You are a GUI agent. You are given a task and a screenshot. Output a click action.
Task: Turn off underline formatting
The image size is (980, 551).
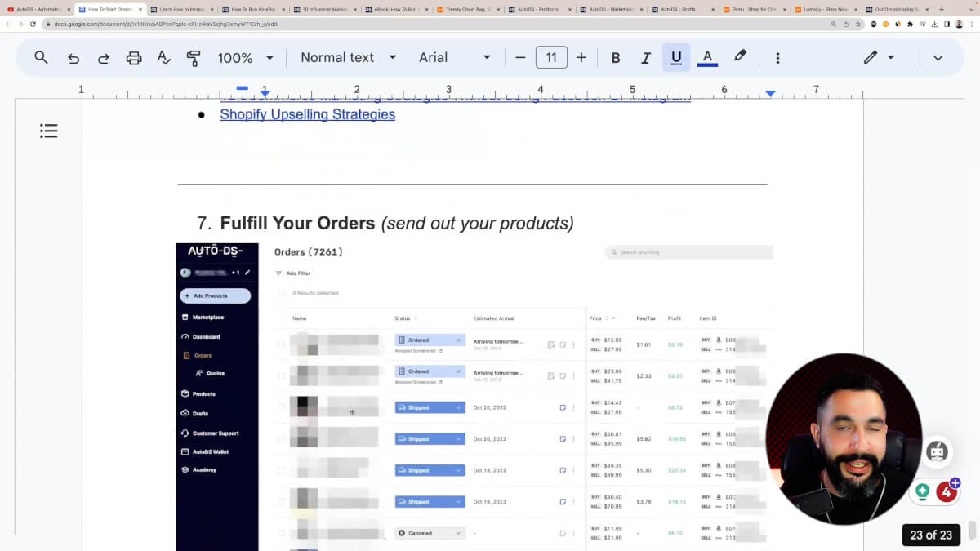point(676,58)
